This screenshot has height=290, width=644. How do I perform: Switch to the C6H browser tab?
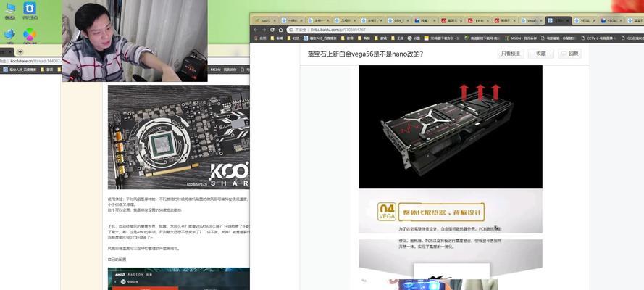coord(398,20)
